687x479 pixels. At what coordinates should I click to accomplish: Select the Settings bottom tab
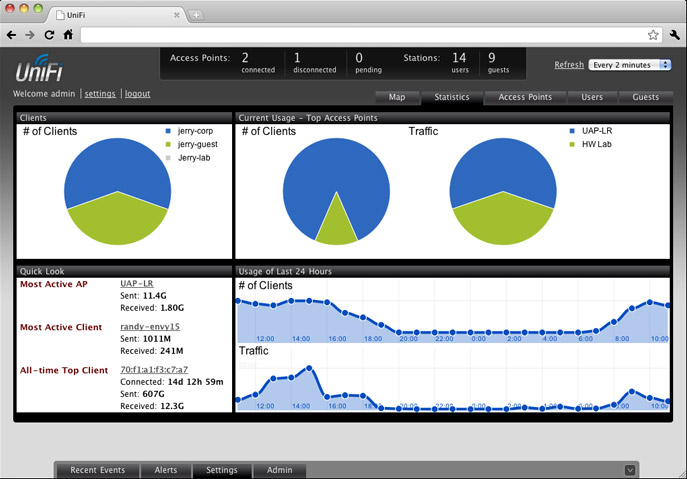pyautogui.click(x=222, y=470)
